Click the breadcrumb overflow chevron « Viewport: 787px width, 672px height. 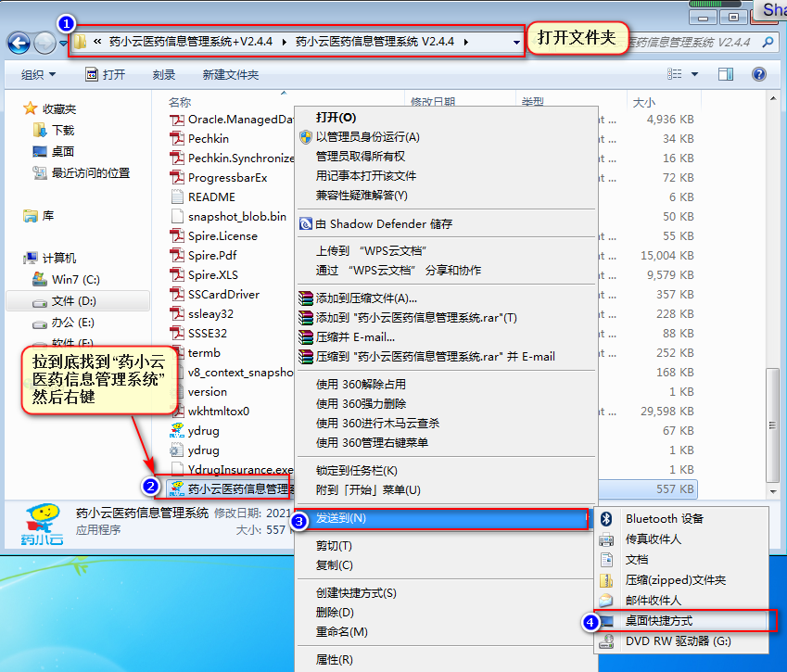click(x=97, y=42)
